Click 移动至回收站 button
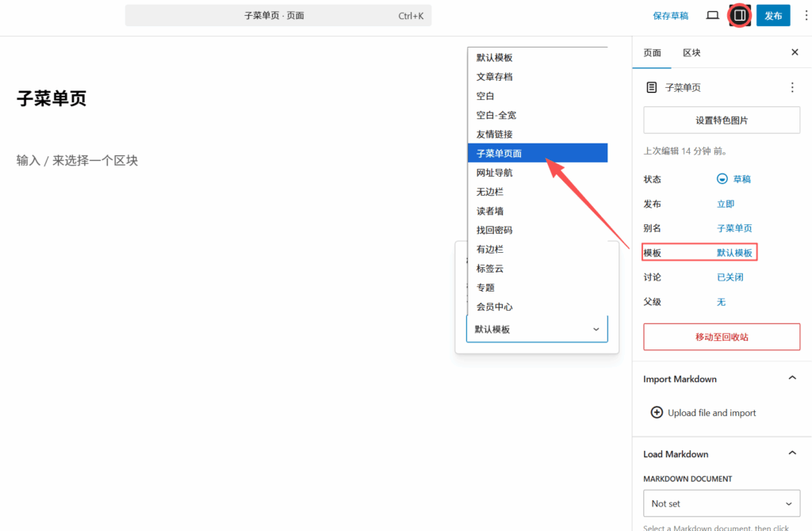 pos(721,337)
